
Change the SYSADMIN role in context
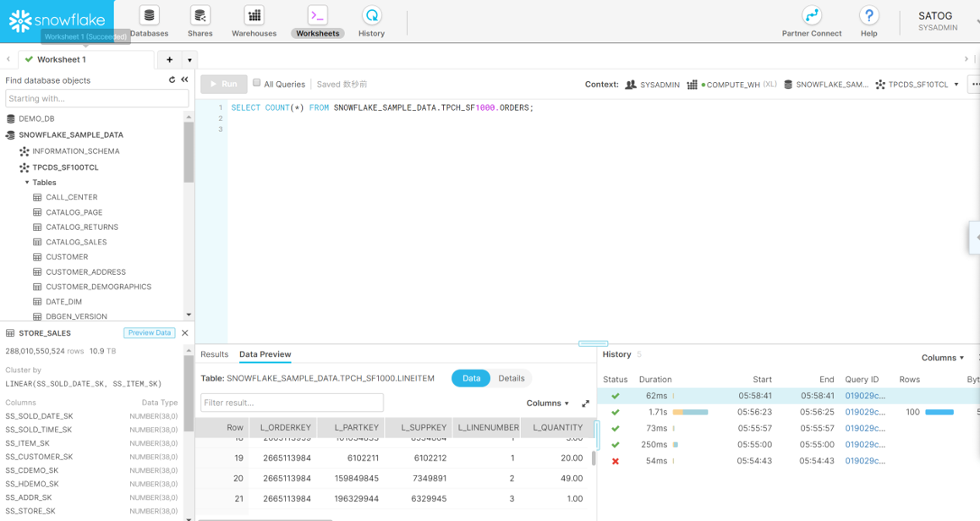(x=653, y=85)
